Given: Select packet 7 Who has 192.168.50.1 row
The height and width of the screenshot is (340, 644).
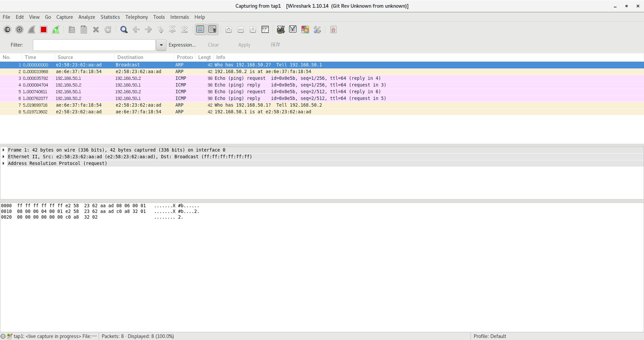Looking at the screenshot, I should coord(322,105).
